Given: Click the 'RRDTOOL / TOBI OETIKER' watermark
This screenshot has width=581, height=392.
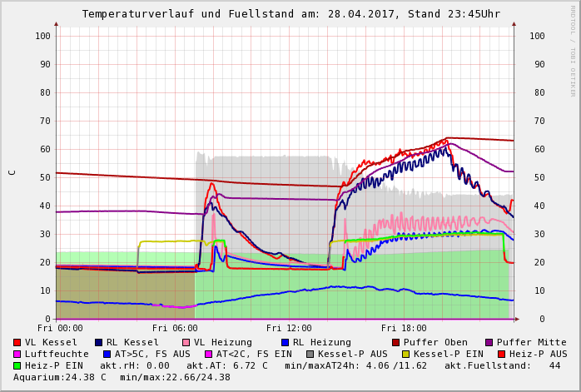Looking at the screenshot, I should coord(573,50).
